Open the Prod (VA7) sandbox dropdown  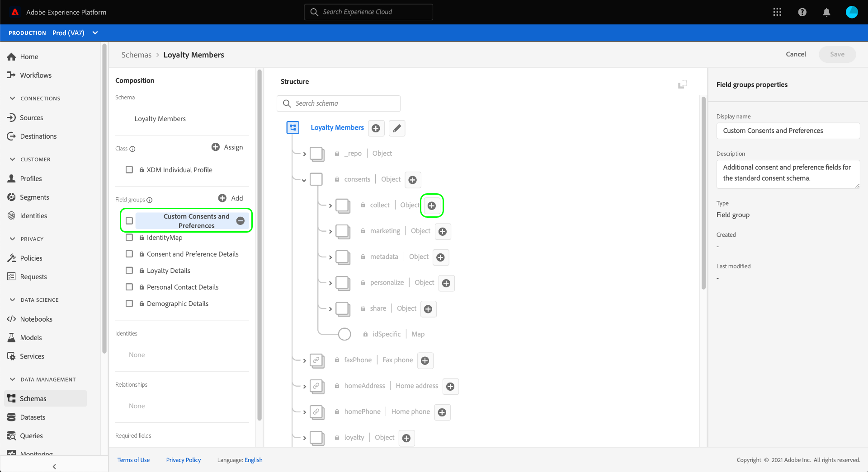[x=75, y=33]
